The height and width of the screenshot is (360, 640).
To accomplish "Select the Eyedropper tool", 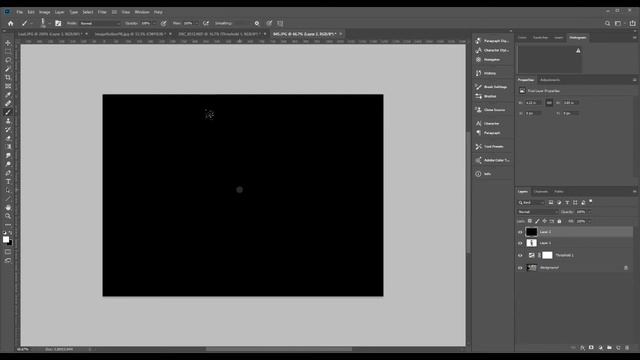I will 8,95.
